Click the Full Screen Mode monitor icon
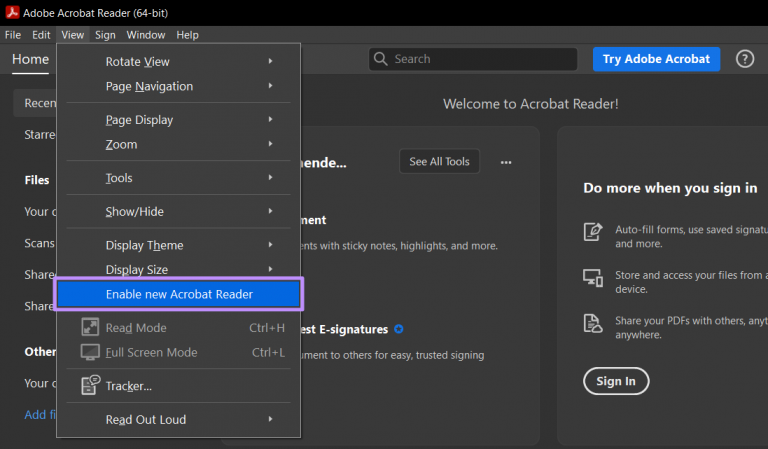Viewport: 768px width, 449px height. 90,352
